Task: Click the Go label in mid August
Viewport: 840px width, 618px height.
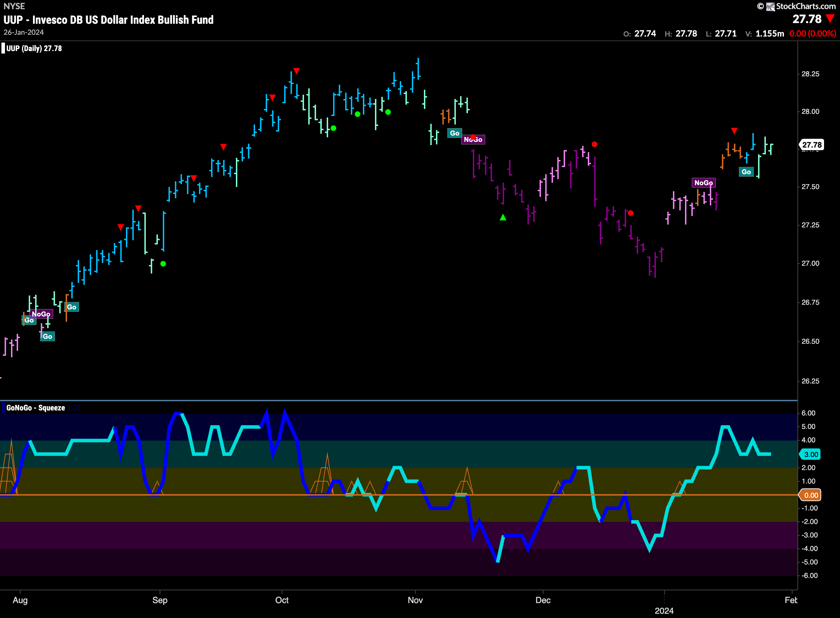Action: pyautogui.click(x=72, y=307)
